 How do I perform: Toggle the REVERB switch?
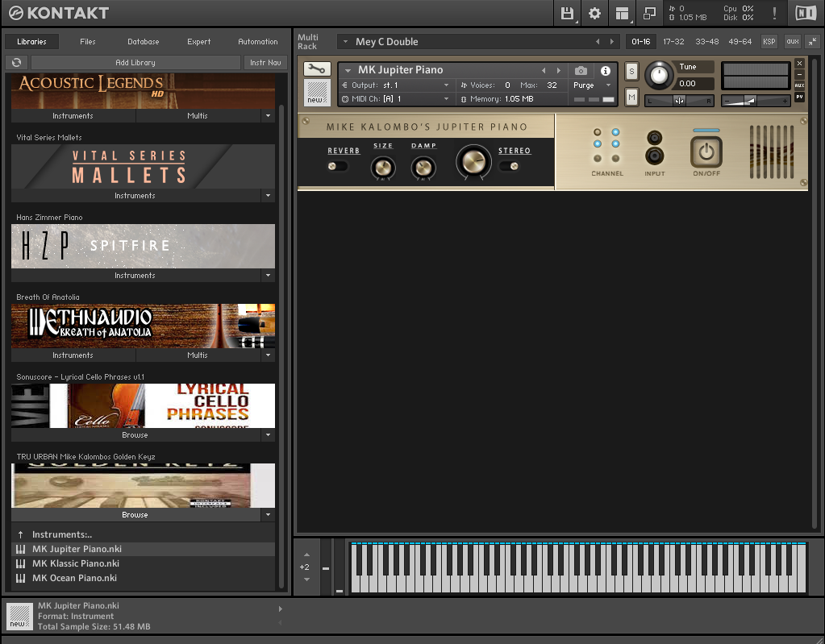tap(337, 166)
